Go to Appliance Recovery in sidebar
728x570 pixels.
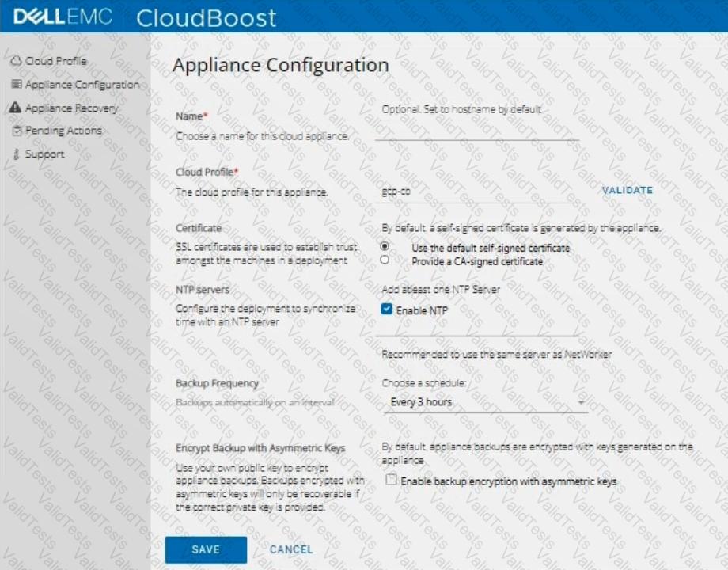click(71, 108)
